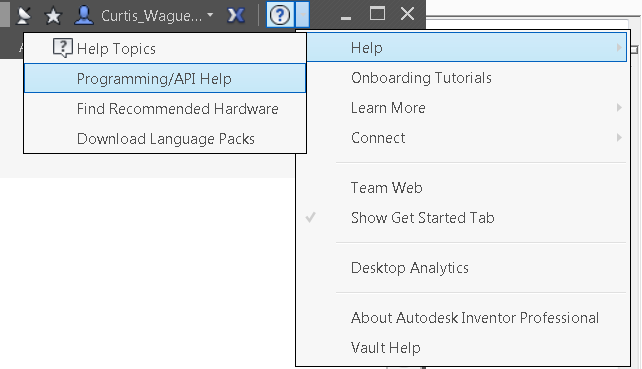Maximize the Inventor window
This screenshot has height=369, width=642.
377,14
